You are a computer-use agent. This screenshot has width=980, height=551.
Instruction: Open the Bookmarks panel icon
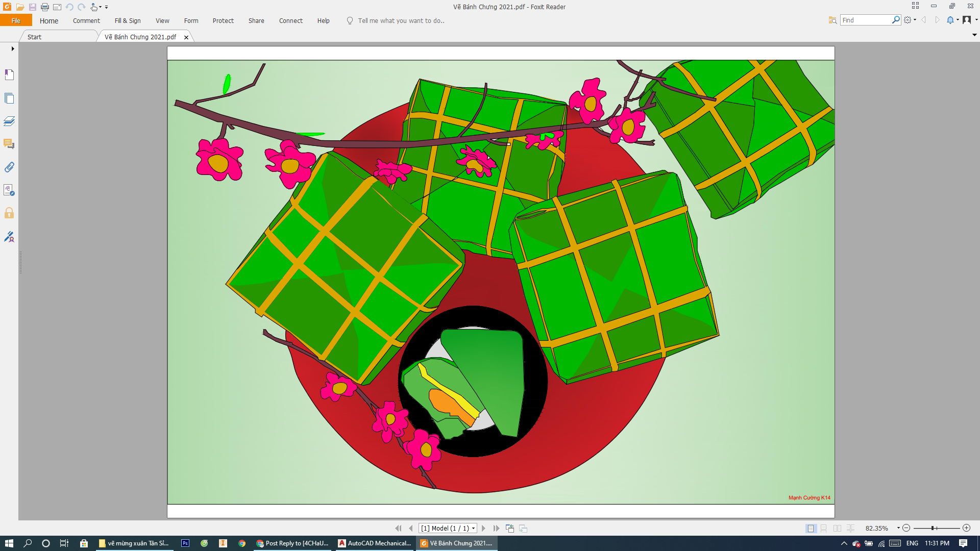point(9,74)
